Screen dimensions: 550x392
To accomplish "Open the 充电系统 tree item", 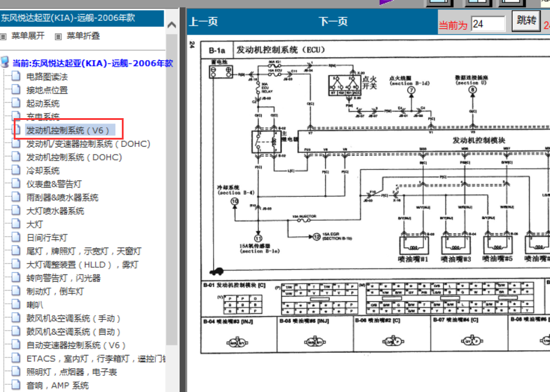I will pos(43,116).
